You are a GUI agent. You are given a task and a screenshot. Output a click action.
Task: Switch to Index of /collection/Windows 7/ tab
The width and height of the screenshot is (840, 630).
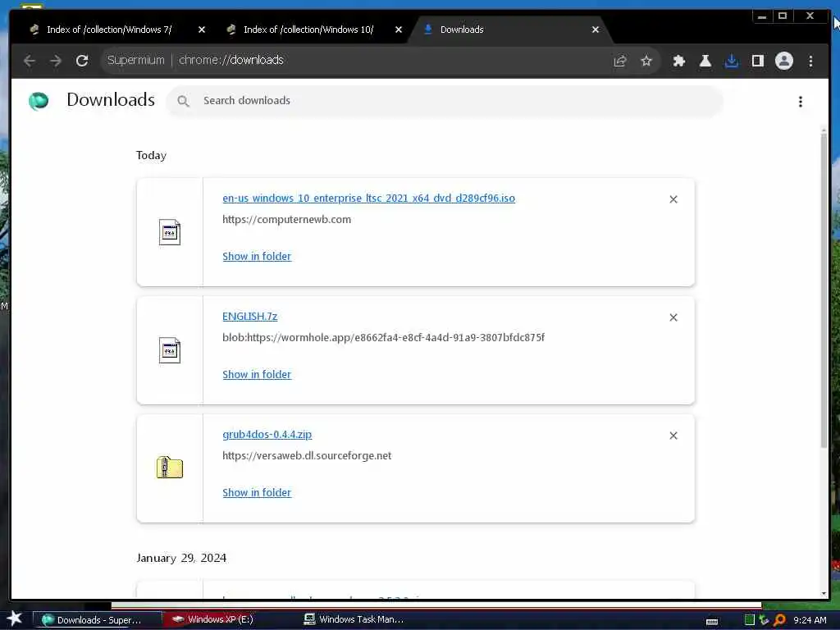click(x=110, y=30)
